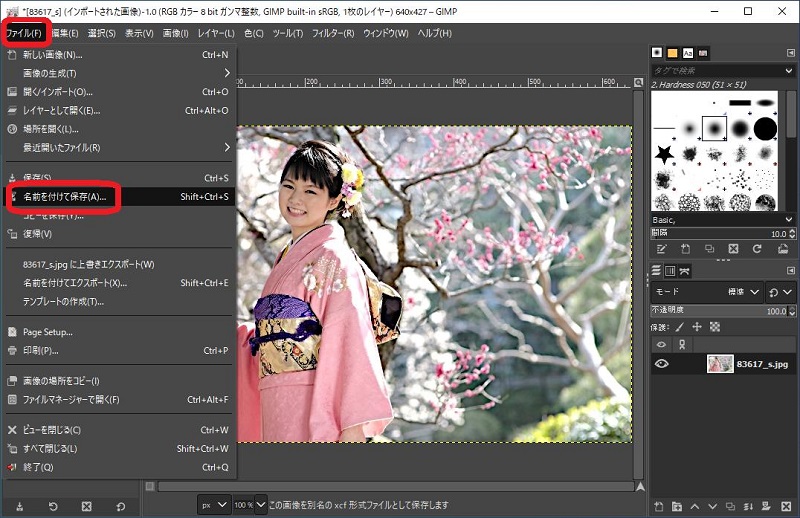Select the Hardness 050 brush thumbnail

[x=715, y=128]
